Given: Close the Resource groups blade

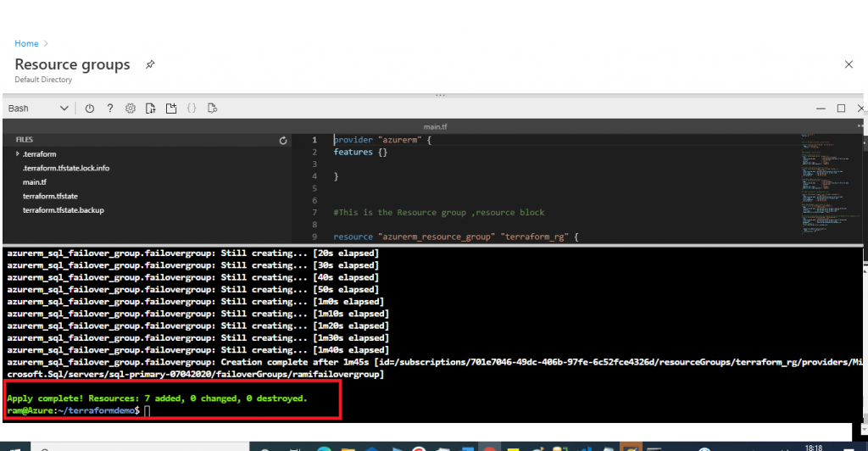Looking at the screenshot, I should (x=849, y=64).
